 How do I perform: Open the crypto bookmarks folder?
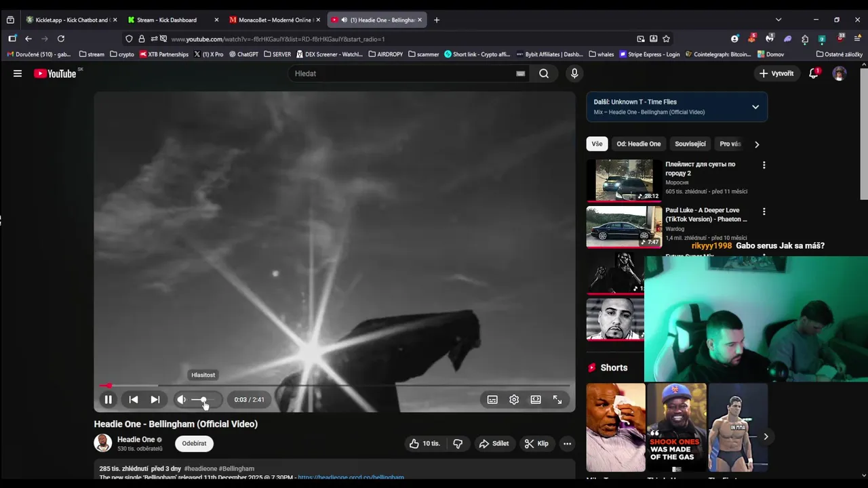[122, 54]
